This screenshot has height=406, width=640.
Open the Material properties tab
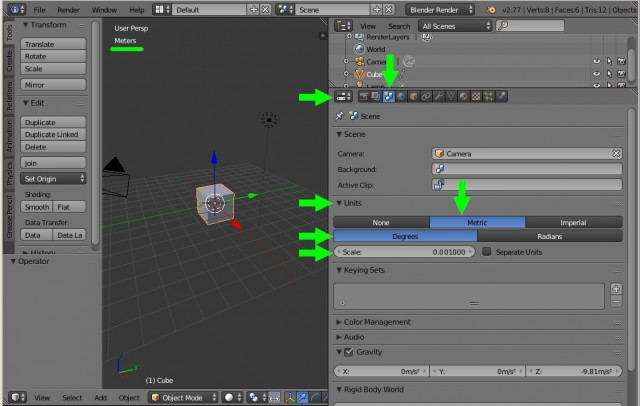coord(464,96)
